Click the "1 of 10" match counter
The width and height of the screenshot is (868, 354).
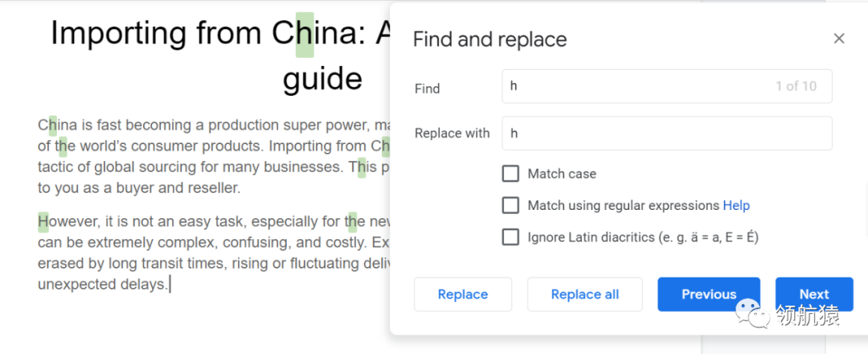point(796,86)
